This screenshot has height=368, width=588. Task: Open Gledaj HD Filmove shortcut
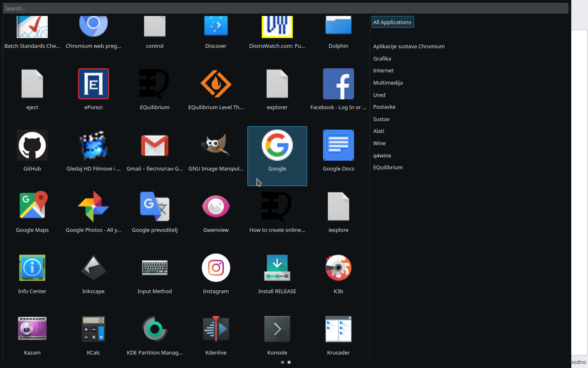point(94,145)
